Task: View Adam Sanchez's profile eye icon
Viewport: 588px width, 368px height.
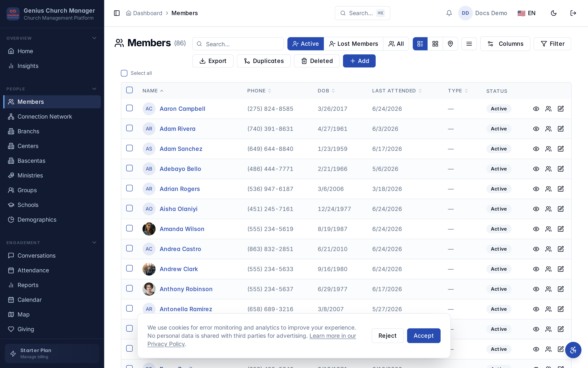Action: coord(536,149)
